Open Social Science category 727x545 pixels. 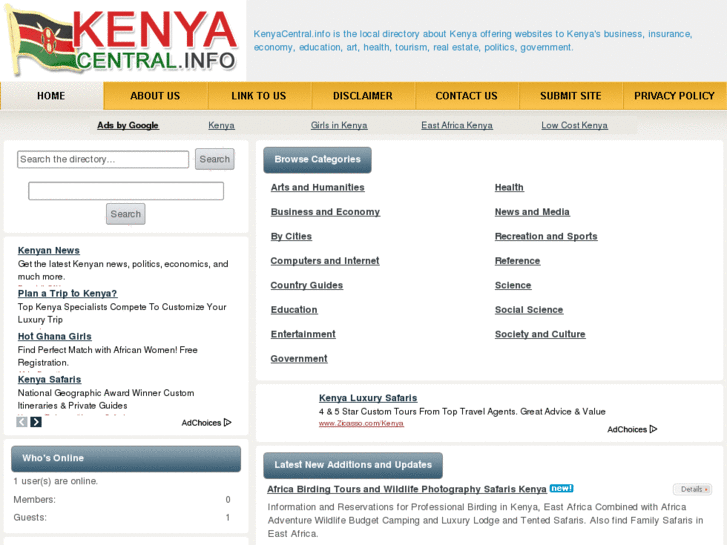(x=529, y=310)
